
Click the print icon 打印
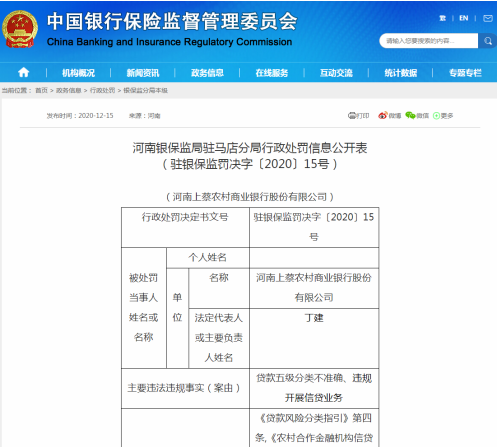(358, 116)
